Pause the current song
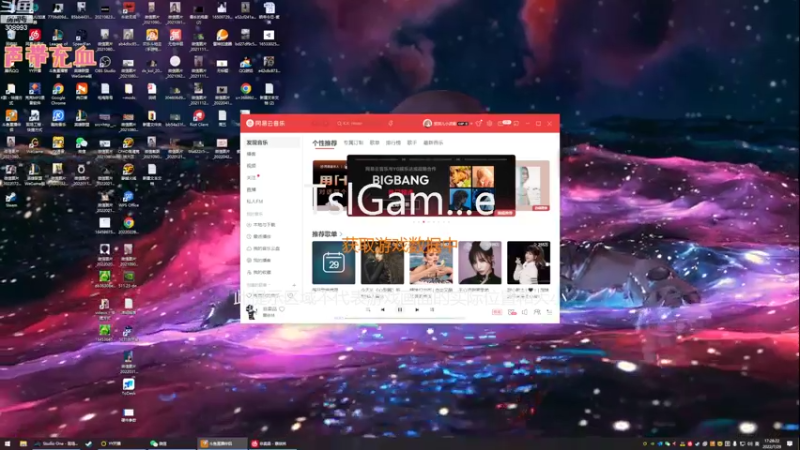800x450 pixels. [400, 310]
